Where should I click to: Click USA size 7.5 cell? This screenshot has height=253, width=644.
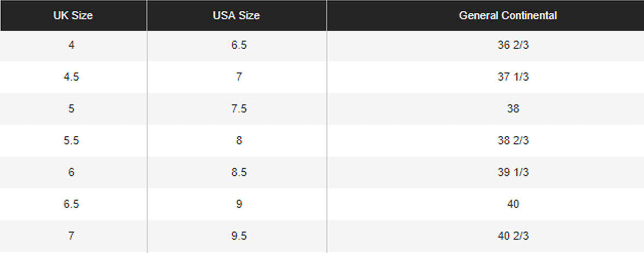point(239,109)
